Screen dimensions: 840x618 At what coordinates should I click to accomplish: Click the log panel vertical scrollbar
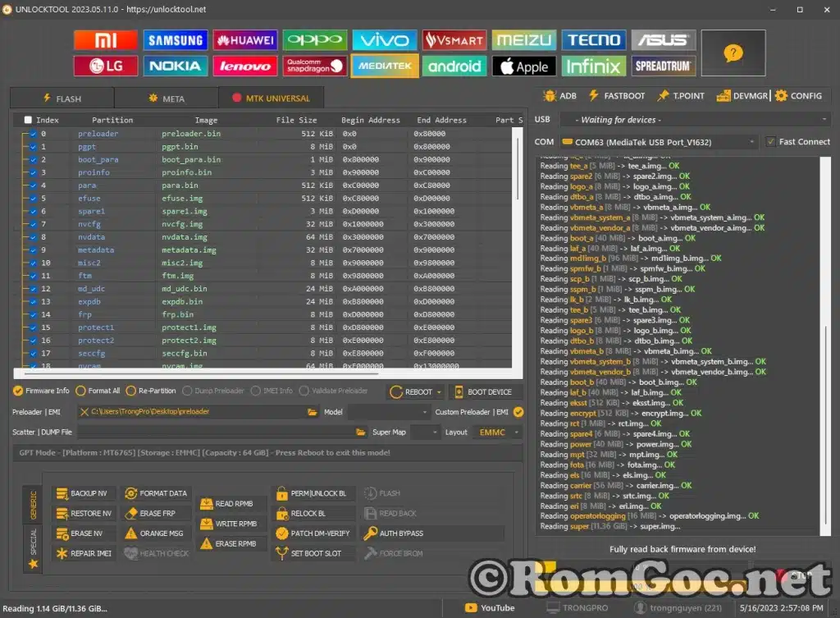tap(825, 425)
